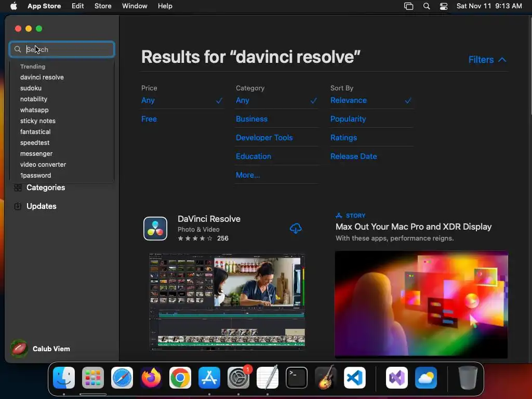The width and height of the screenshot is (532, 399).
Task: Open the cloud weather app in the Dock
Action: pyautogui.click(x=426, y=378)
